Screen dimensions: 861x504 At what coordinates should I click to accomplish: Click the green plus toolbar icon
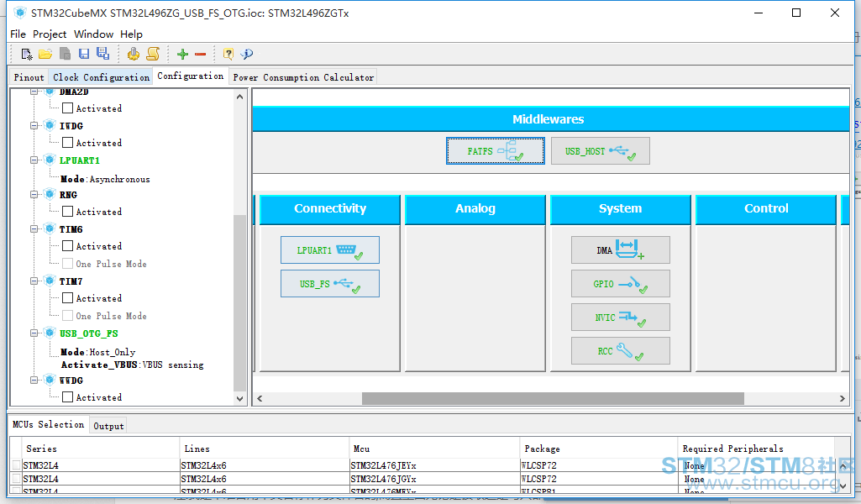[182, 54]
